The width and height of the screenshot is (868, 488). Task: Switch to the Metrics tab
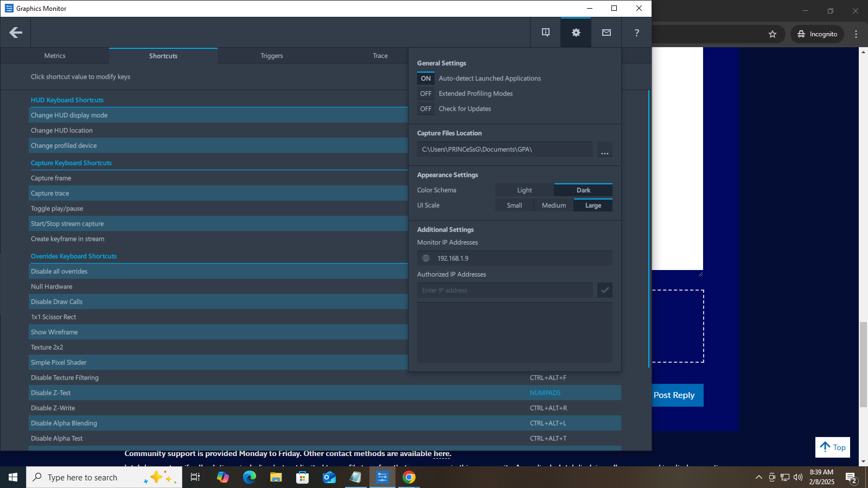[x=55, y=56]
